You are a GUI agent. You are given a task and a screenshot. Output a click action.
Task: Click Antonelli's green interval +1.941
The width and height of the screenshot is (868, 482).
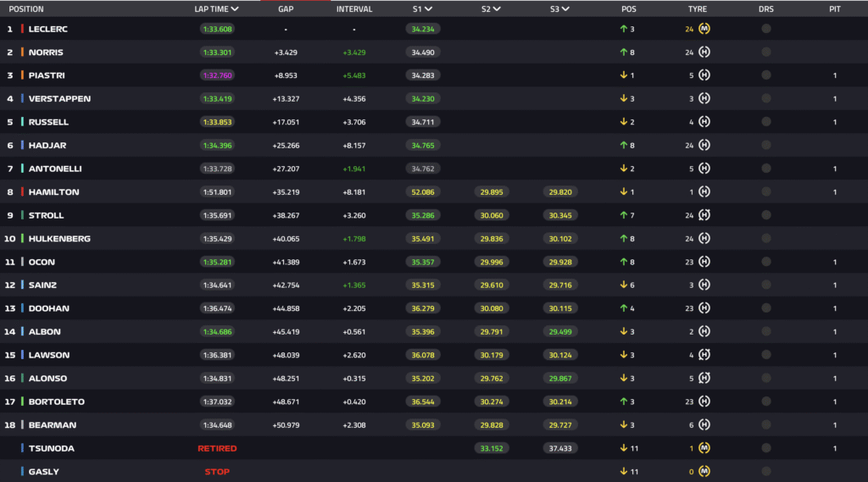(354, 169)
